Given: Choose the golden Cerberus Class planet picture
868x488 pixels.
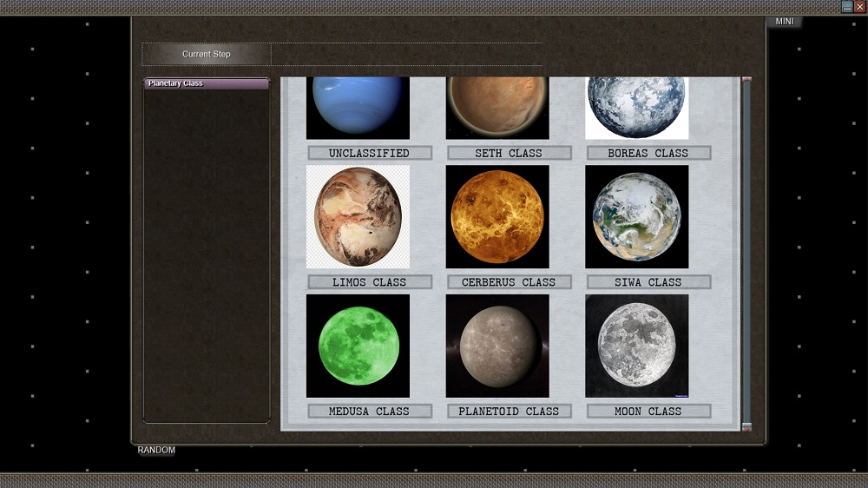Looking at the screenshot, I should click(497, 216).
